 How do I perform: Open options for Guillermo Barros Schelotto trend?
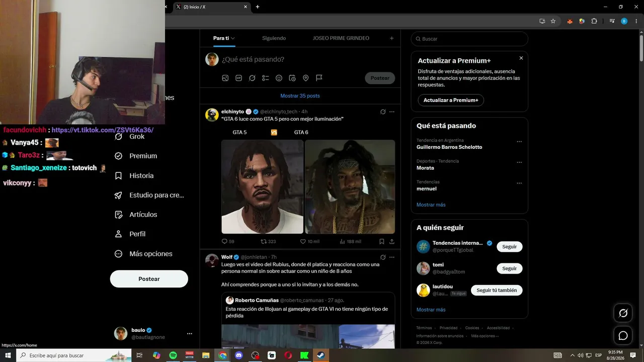(519, 142)
